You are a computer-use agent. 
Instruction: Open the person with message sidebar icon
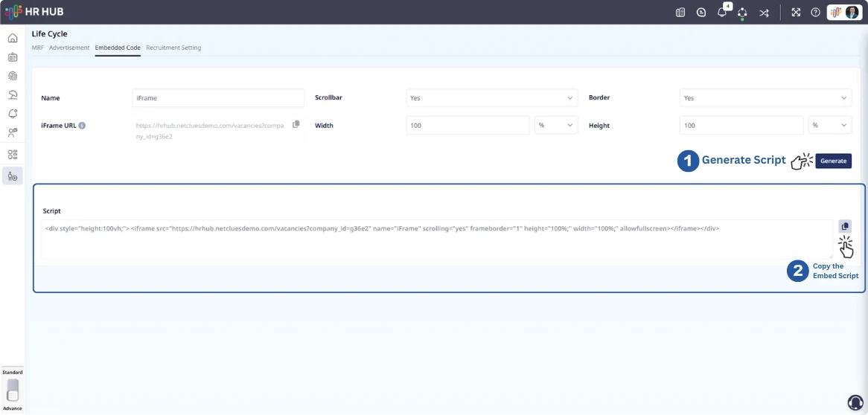(12, 132)
